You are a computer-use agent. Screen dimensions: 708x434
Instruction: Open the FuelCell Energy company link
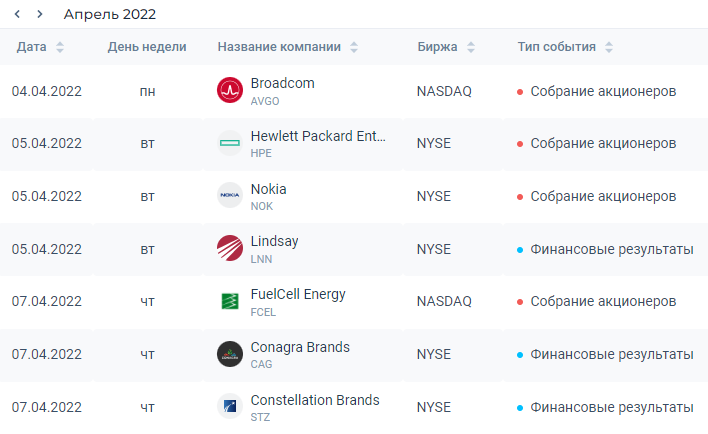298,294
